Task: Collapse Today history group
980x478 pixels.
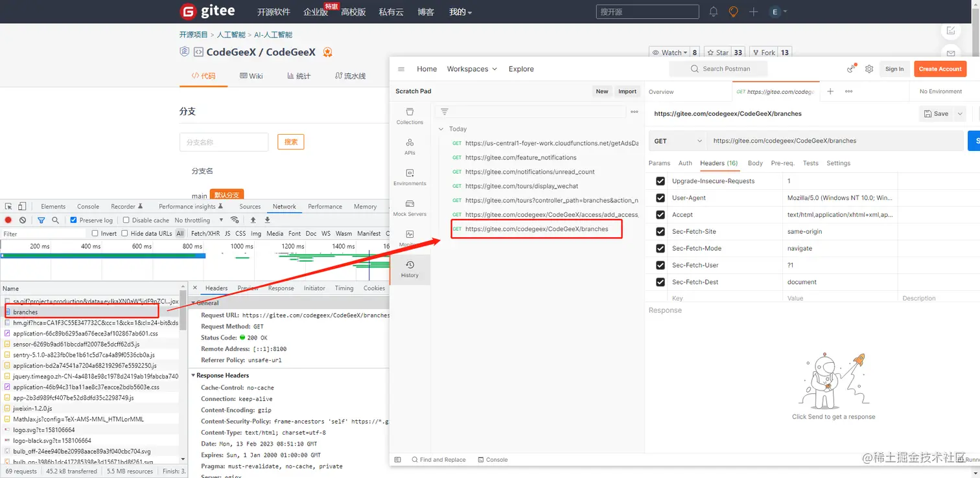Action: [x=441, y=129]
